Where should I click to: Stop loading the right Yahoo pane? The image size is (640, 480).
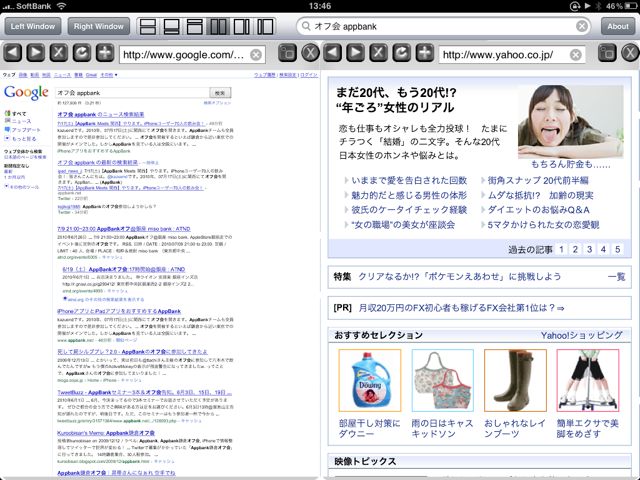click(378, 53)
